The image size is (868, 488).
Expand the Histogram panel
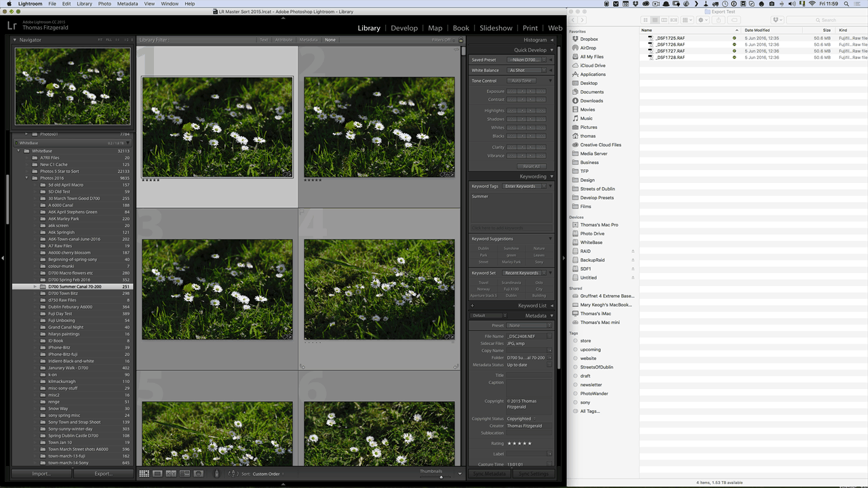click(x=551, y=40)
